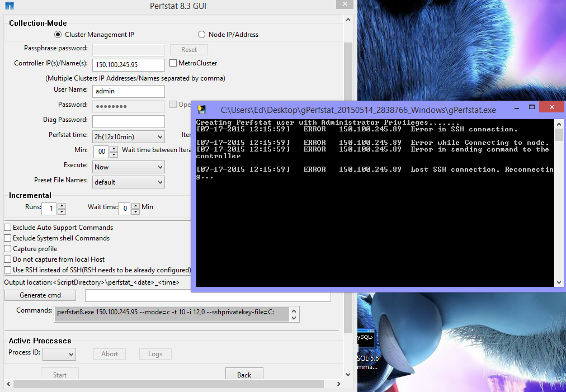The width and height of the screenshot is (566, 392).
Task: Open the Perfstat time dropdown
Action: 129,136
